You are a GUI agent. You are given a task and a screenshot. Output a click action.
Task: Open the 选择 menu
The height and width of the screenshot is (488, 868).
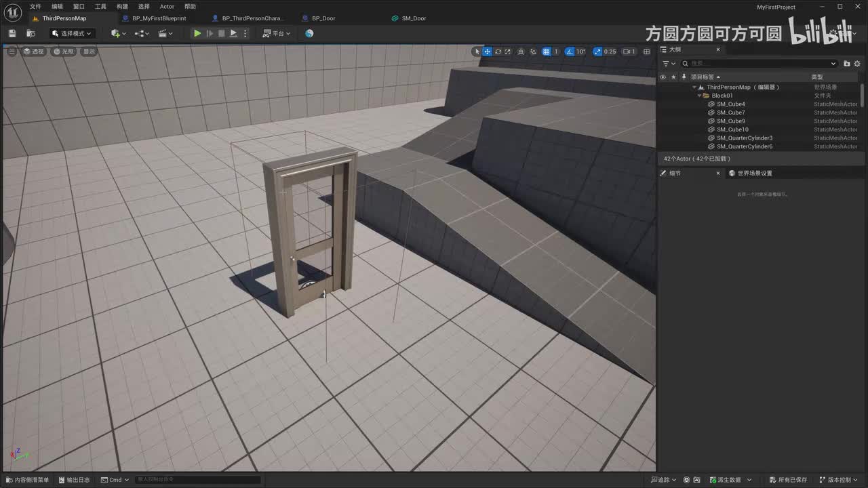point(144,7)
